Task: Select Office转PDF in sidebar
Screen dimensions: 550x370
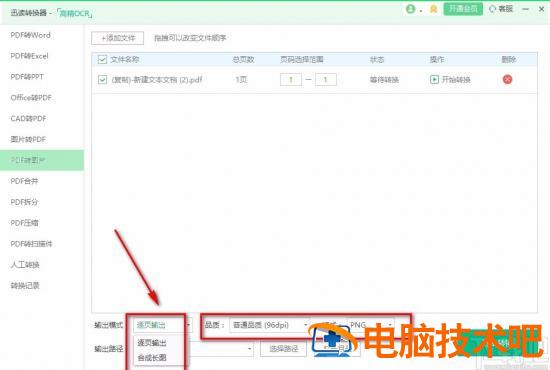Action: pos(31,97)
